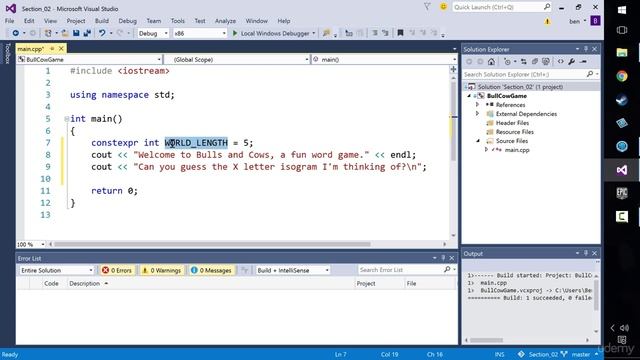Select main.cpp in Solution Explorer

coord(517,150)
